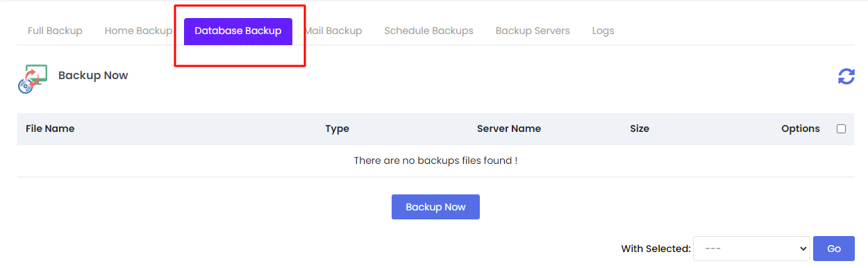Screen dimensions: 868x268
Task: Click the no backups files found message
Action: 435,160
